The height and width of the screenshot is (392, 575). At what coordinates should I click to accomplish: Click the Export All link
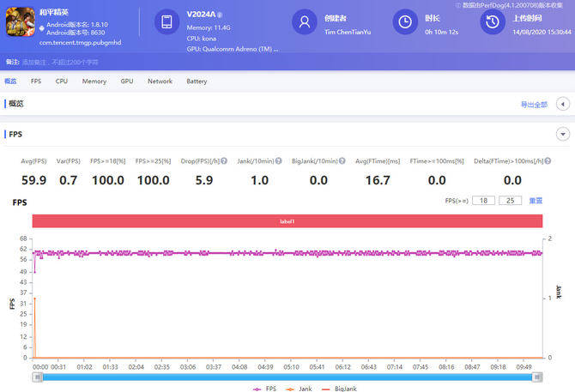click(x=533, y=105)
